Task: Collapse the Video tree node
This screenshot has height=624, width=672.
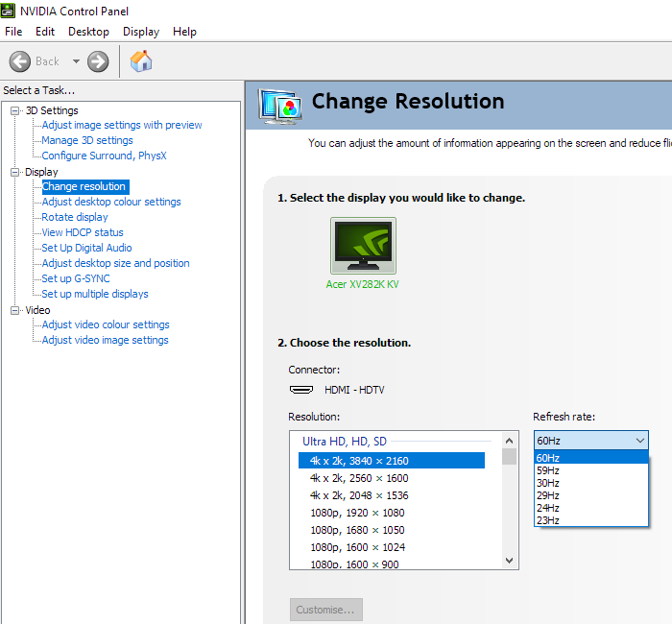Action: (15, 310)
